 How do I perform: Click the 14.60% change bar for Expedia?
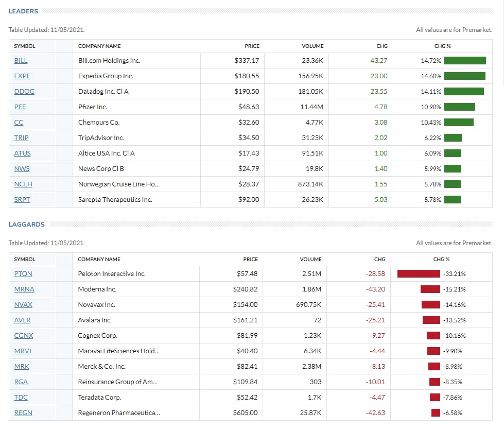coord(465,76)
